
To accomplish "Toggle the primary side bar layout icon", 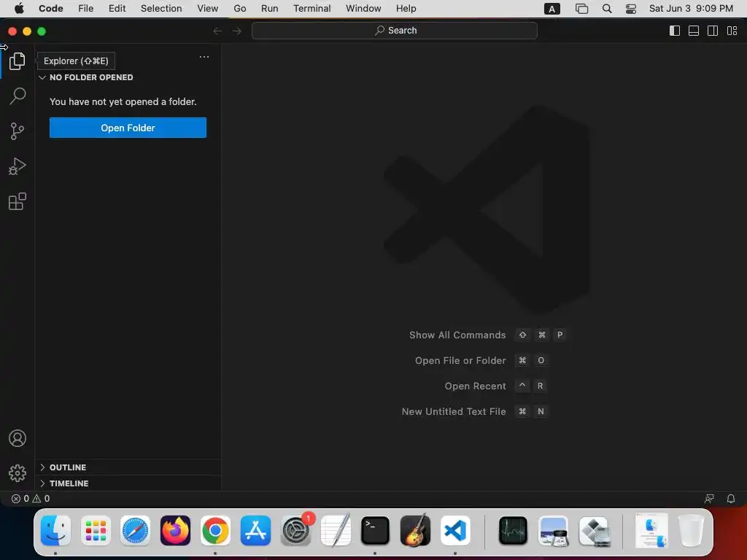I will (x=675, y=31).
